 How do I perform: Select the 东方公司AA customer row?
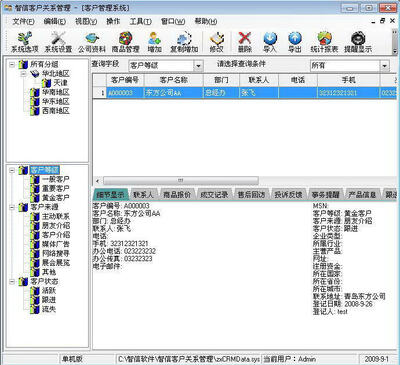click(x=245, y=93)
